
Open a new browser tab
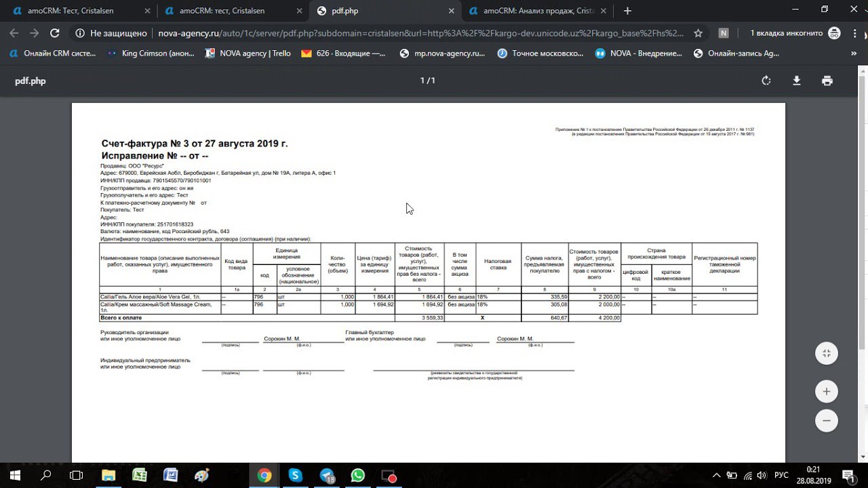pyautogui.click(x=627, y=11)
